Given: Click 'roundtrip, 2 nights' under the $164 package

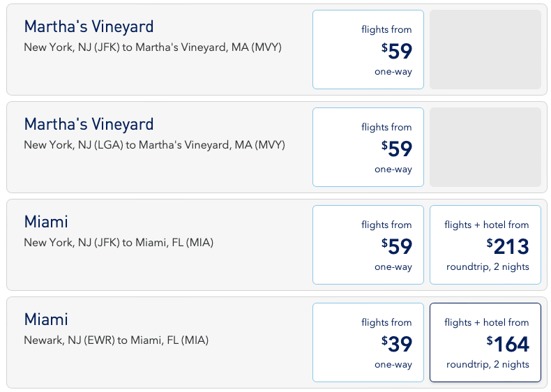Looking at the screenshot, I should click(488, 364).
